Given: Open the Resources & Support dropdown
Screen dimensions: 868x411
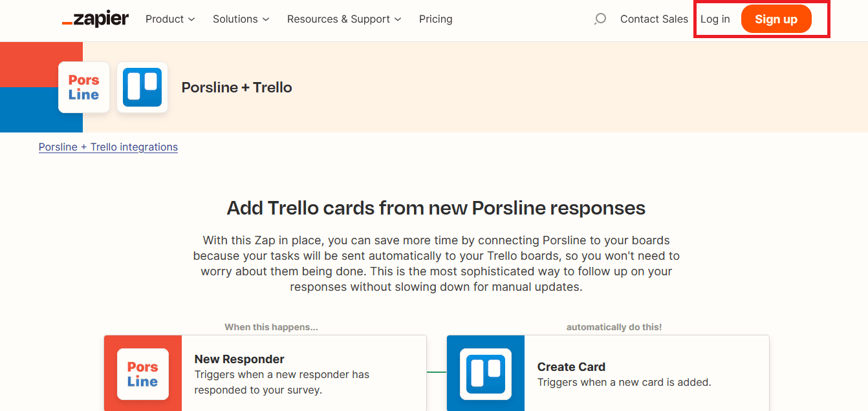Looking at the screenshot, I should tap(344, 19).
